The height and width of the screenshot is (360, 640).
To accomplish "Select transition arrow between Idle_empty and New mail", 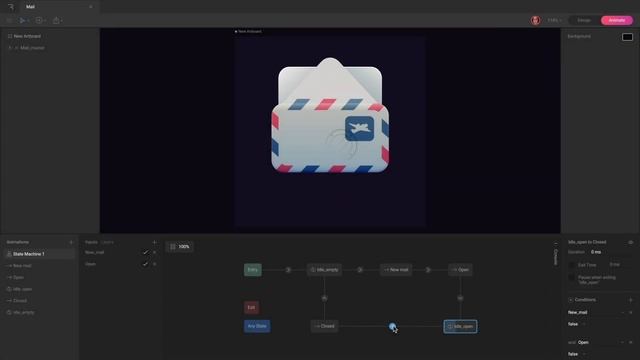I will tap(360, 270).
